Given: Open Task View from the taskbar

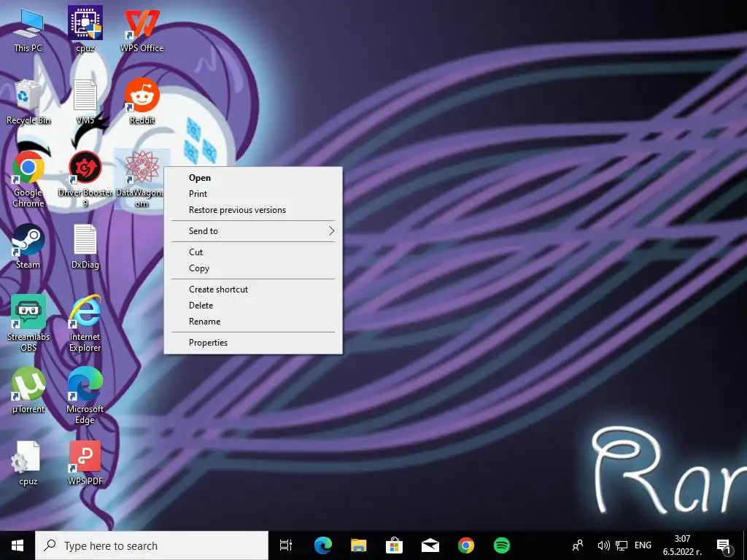Looking at the screenshot, I should coord(286,545).
